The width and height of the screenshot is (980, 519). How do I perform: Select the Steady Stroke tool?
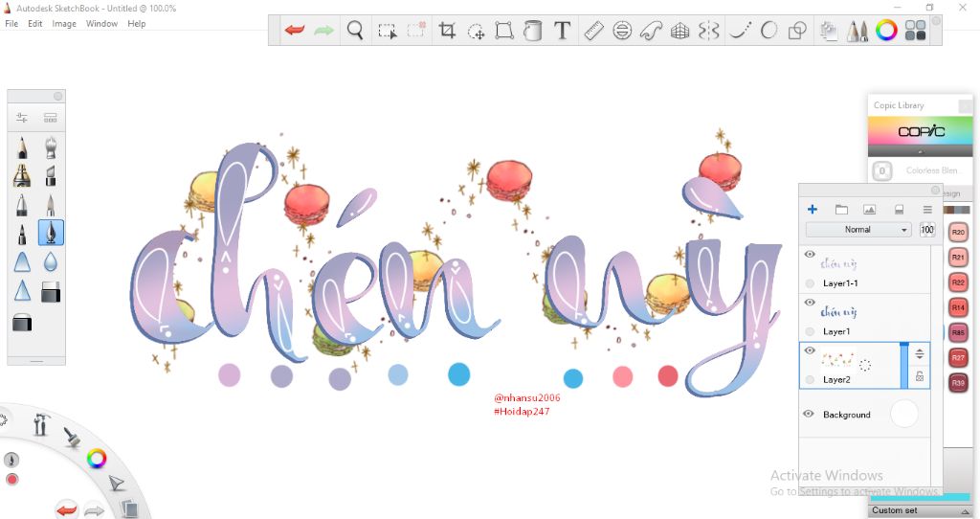740,31
